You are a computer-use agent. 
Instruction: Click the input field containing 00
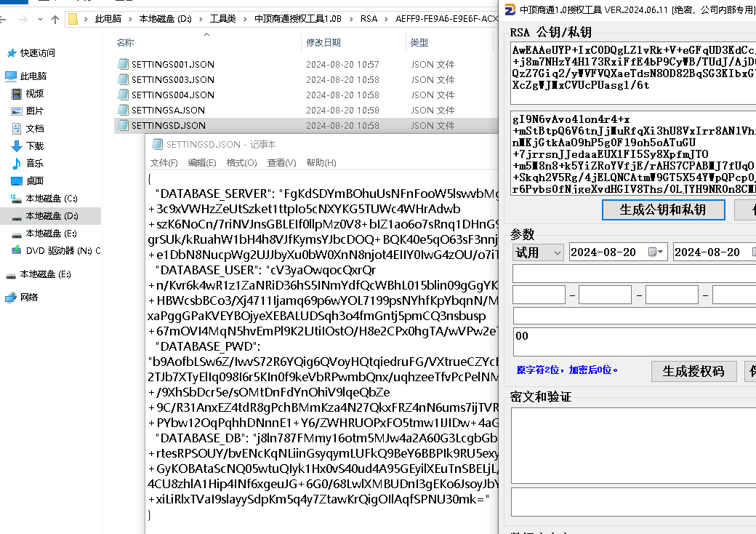coord(632,343)
